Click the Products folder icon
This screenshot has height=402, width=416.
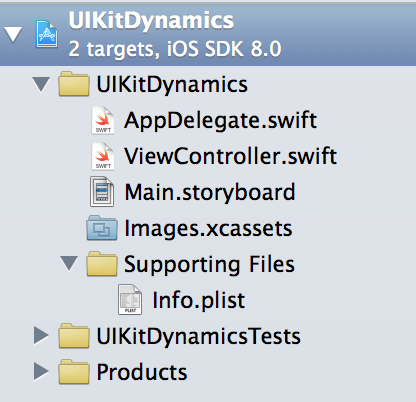click(74, 372)
